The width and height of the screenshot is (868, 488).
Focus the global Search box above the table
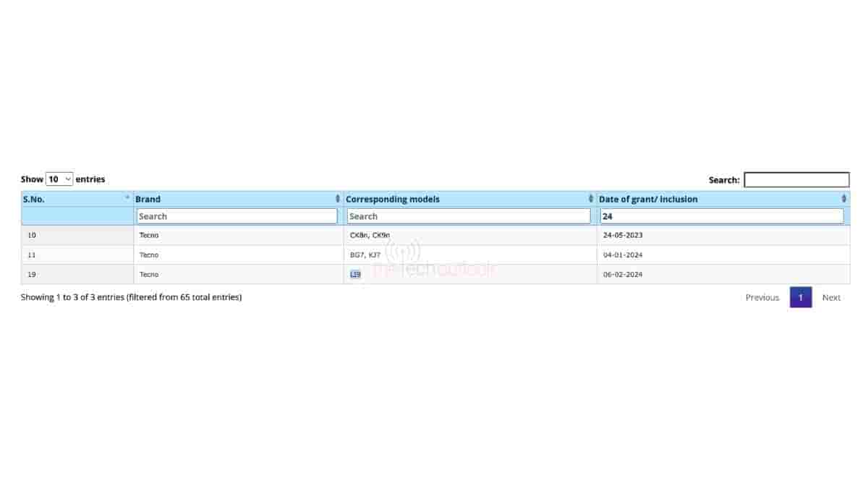click(x=796, y=180)
